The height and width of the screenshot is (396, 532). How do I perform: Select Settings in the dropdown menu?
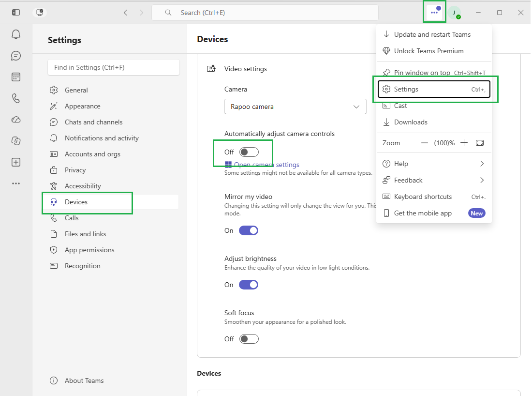tap(434, 90)
